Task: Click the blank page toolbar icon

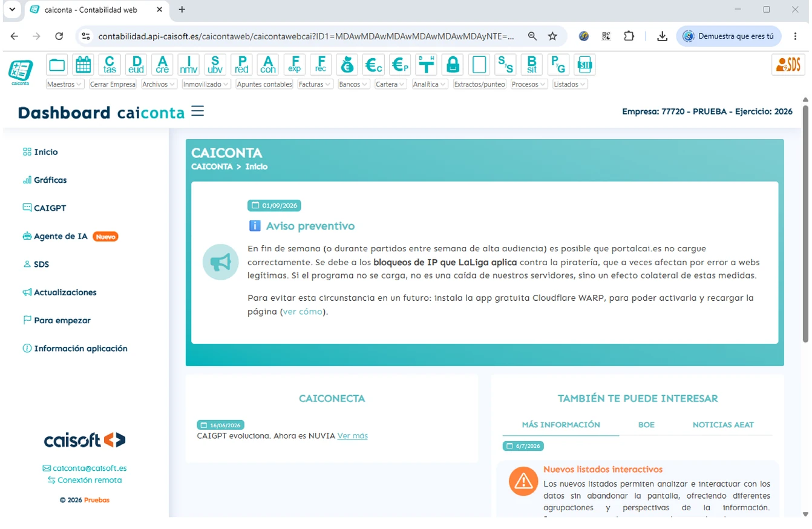Action: pos(479,65)
